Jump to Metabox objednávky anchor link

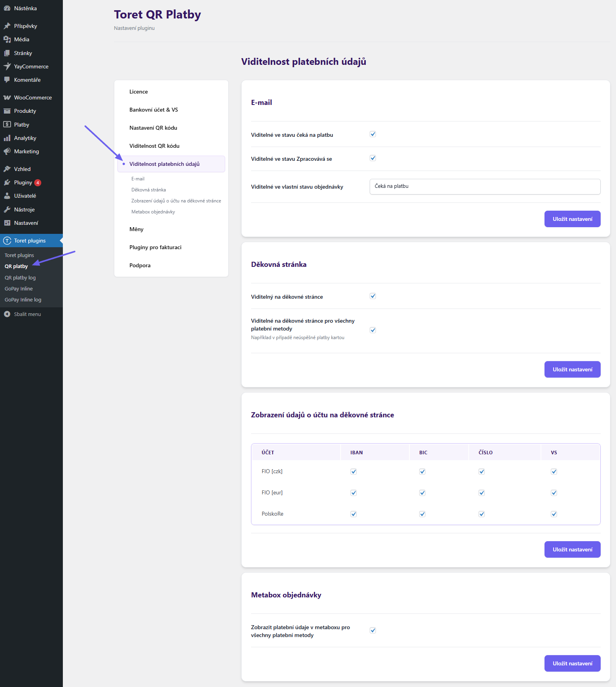[x=153, y=212]
